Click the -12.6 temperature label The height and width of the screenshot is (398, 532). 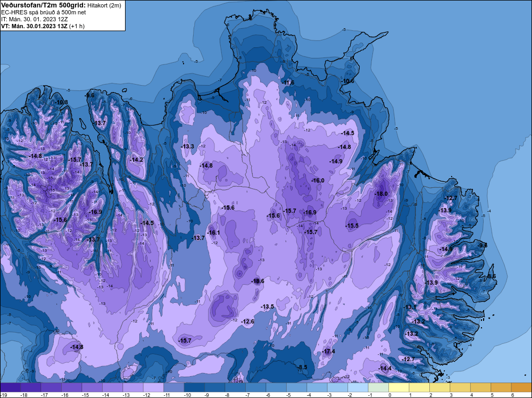tap(248, 321)
